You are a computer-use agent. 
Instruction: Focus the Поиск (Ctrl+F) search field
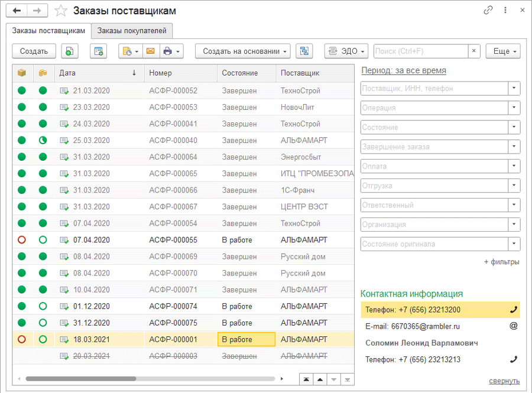421,51
